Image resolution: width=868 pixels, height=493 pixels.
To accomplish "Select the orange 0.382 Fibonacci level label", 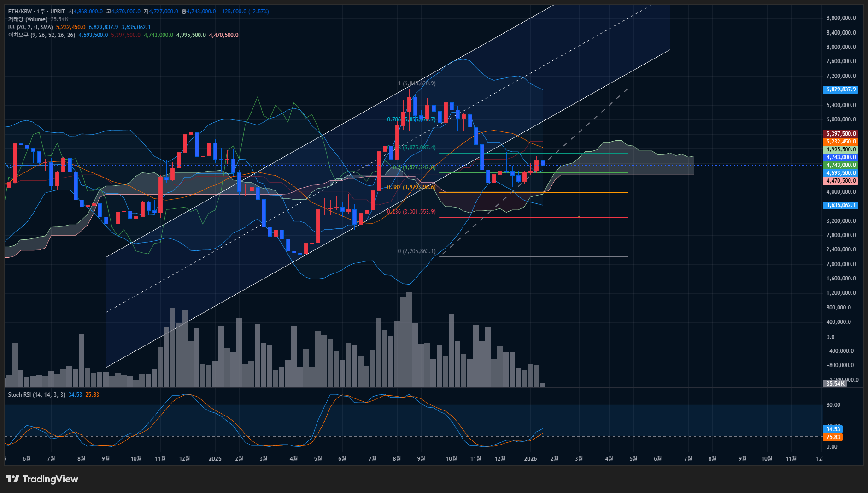I will click(x=411, y=187).
